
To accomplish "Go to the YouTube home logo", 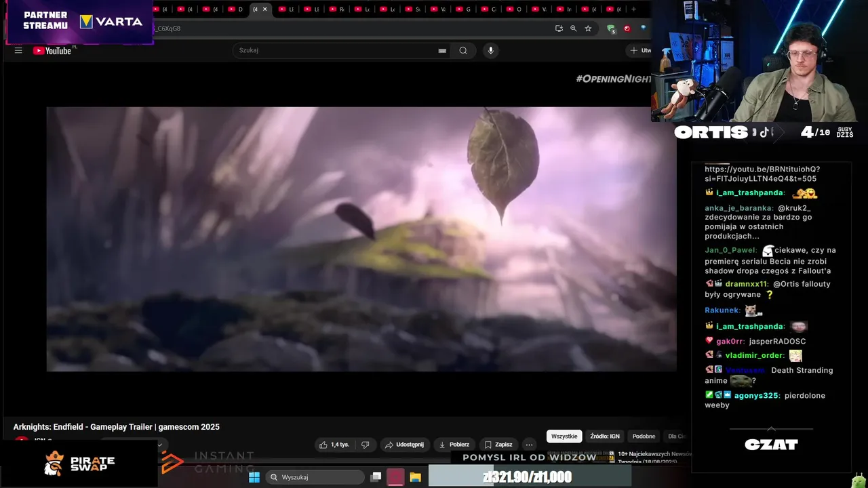I will point(52,50).
